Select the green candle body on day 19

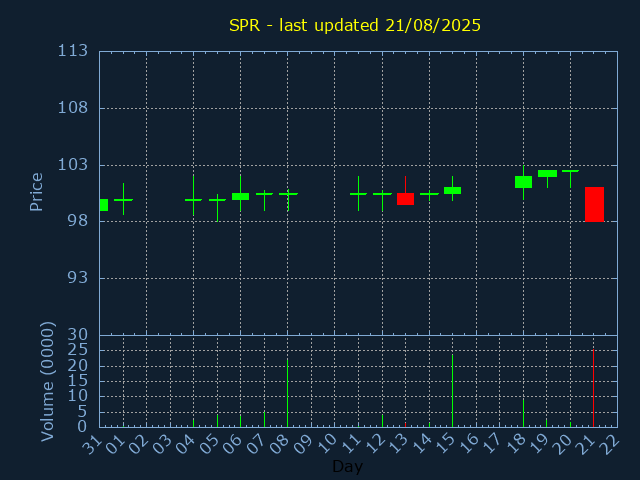coord(547,173)
